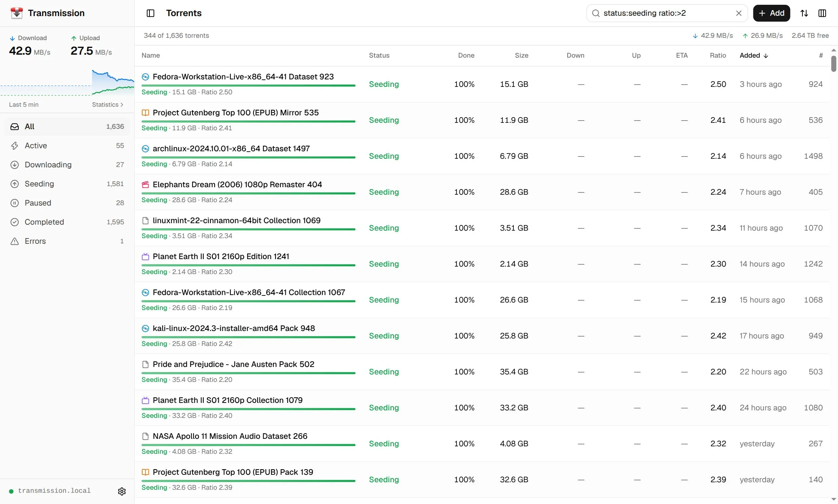This screenshot has width=838, height=504.
Task: Click book icon of Gutenberg Mirror 535
Action: pos(145,113)
